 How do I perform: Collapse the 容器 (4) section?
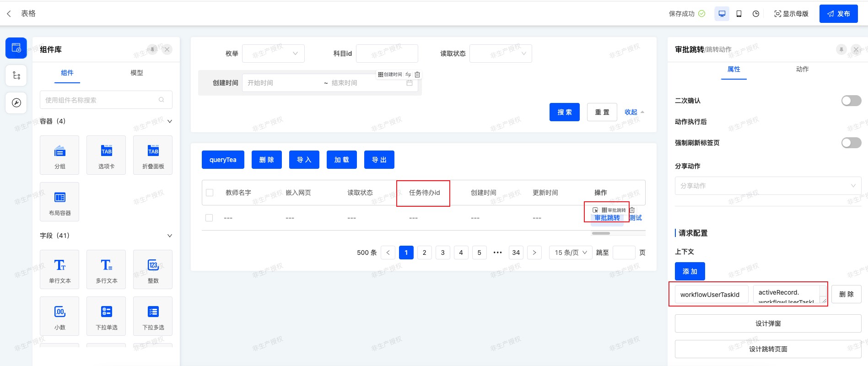pyautogui.click(x=170, y=121)
